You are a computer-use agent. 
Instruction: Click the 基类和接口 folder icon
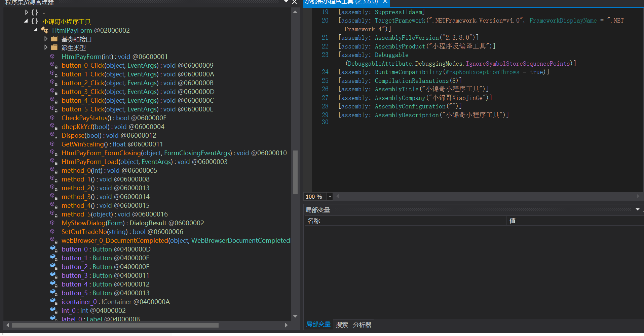tap(54, 39)
